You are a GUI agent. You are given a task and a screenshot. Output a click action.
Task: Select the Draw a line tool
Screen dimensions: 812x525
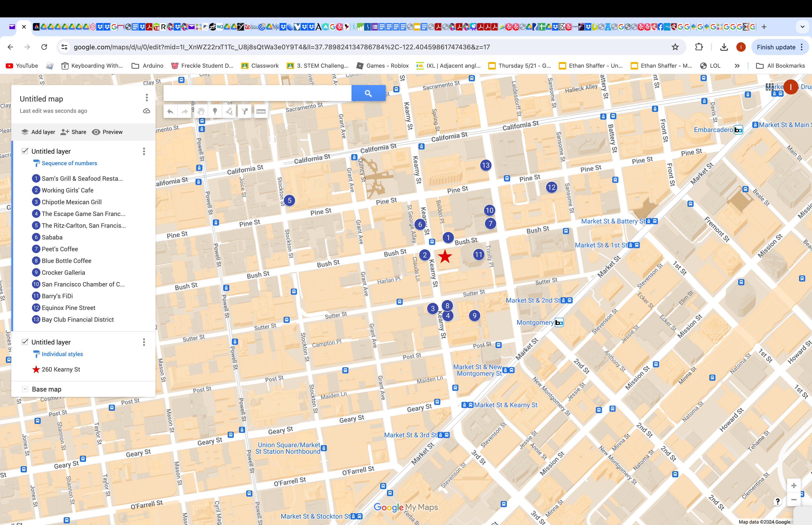(x=229, y=111)
